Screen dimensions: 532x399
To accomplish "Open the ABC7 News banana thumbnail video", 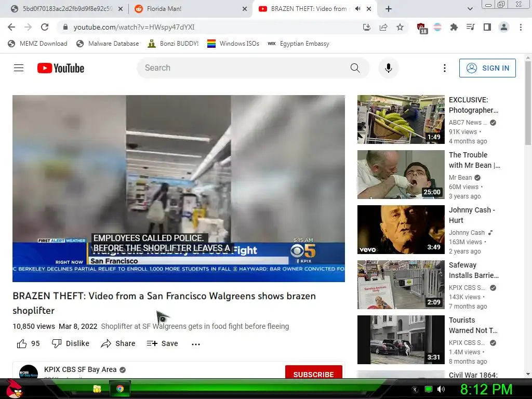I will 401,119.
